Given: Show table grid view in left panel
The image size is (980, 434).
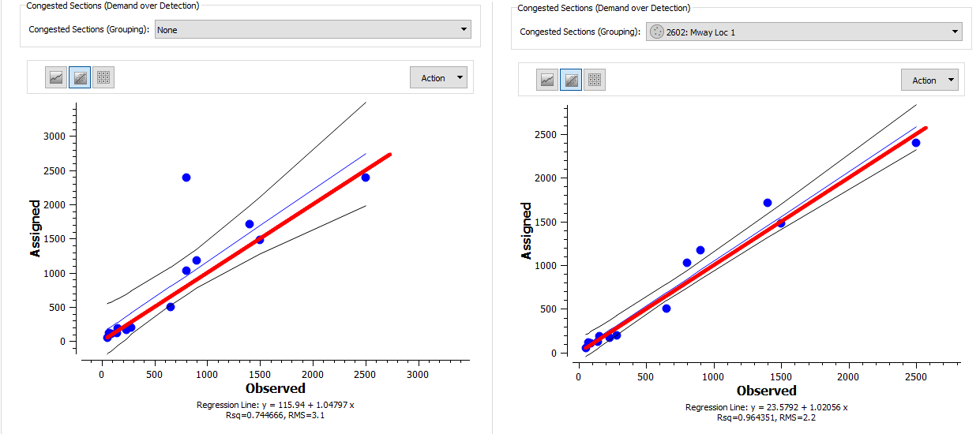Looking at the screenshot, I should 103,77.
